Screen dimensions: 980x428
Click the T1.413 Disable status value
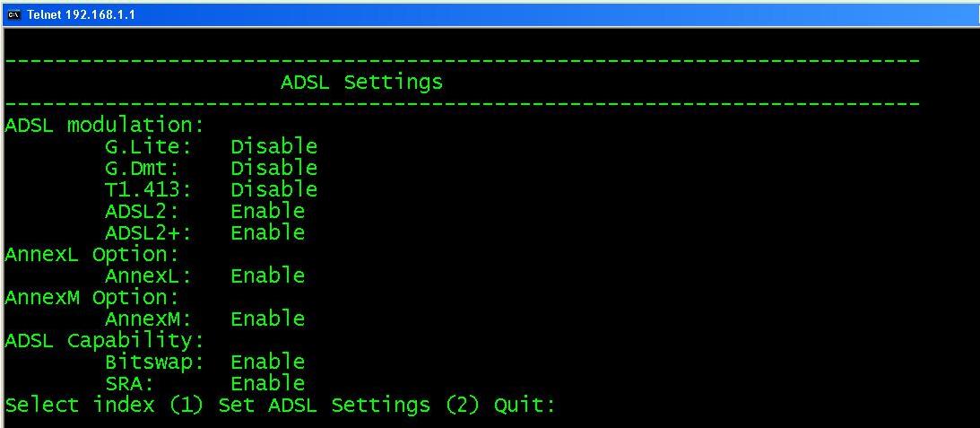(x=273, y=189)
